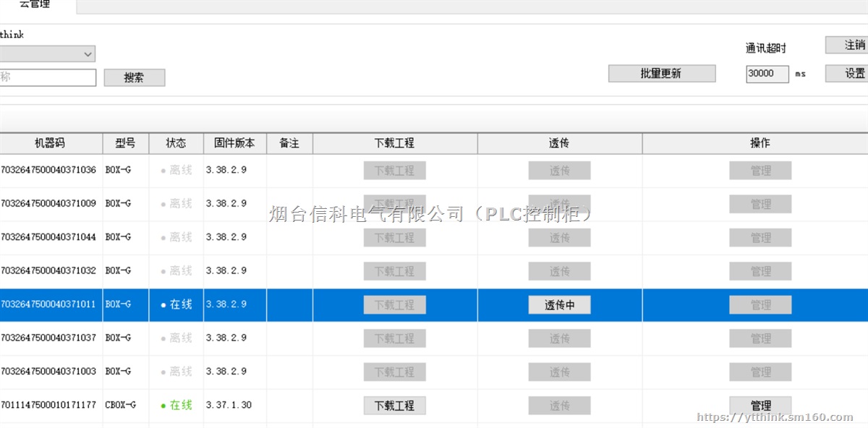Viewport: 868px width, 428px height.
Task: Click the 操作 column header
Action: (760, 142)
